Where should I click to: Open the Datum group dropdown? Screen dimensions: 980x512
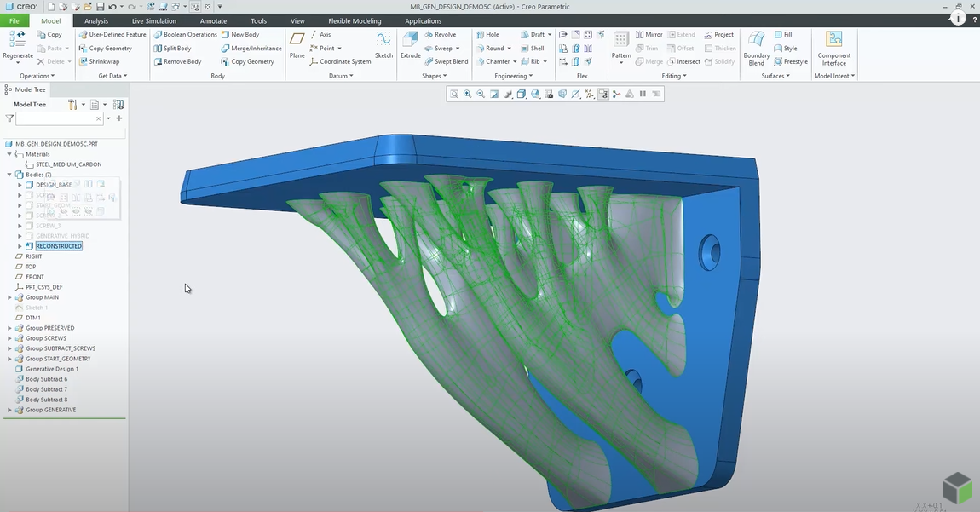[x=341, y=76]
